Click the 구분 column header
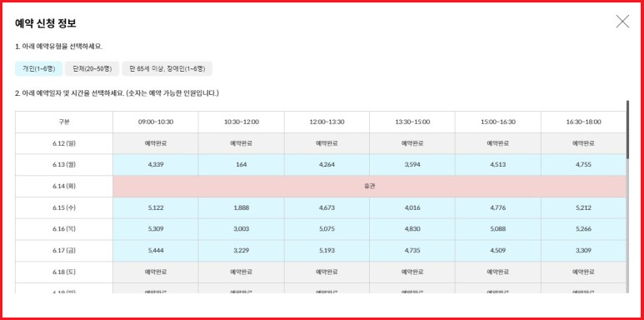This screenshot has width=644, height=320. [64, 122]
